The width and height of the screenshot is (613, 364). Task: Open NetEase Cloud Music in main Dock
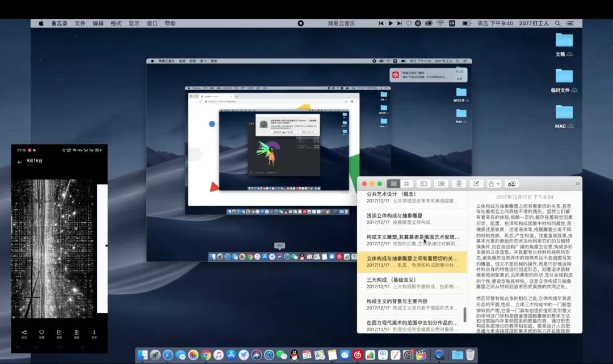[358, 354]
